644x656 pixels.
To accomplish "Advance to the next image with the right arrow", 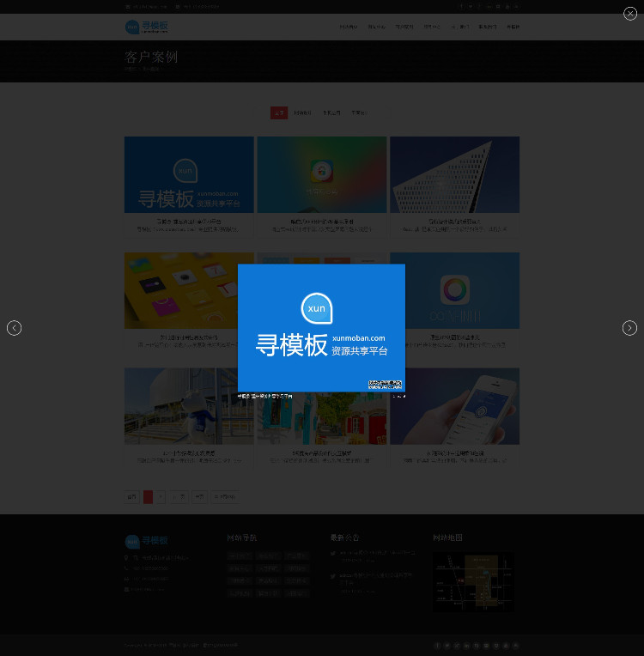I will pyautogui.click(x=629, y=328).
